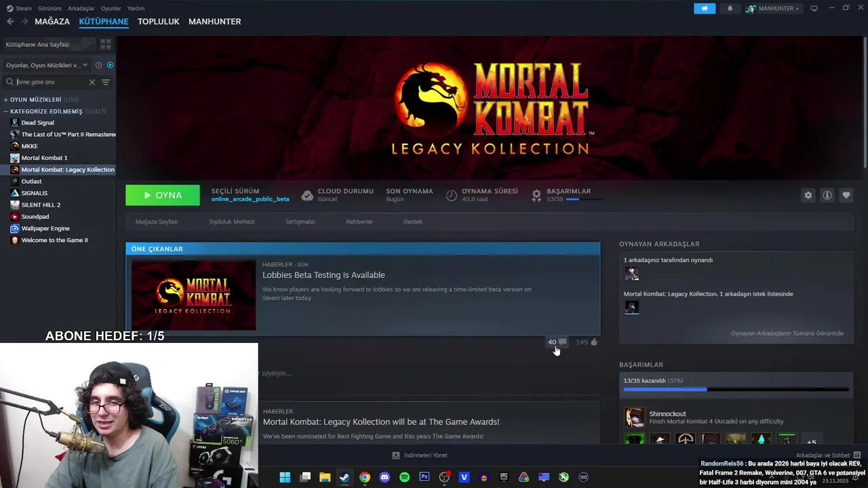This screenshot has width=868, height=488.
Task: Sort library by recent activity clock icon
Action: [98, 65]
